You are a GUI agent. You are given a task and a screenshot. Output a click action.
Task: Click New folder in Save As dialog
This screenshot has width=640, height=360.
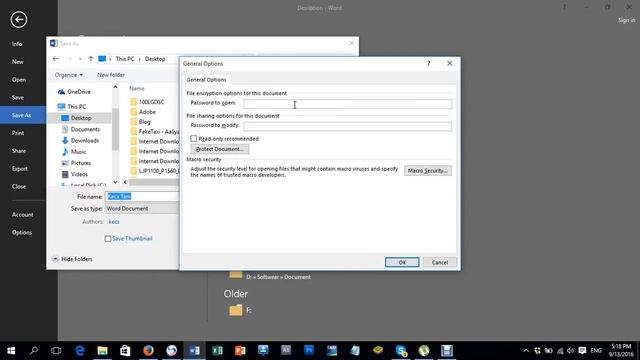pos(111,75)
